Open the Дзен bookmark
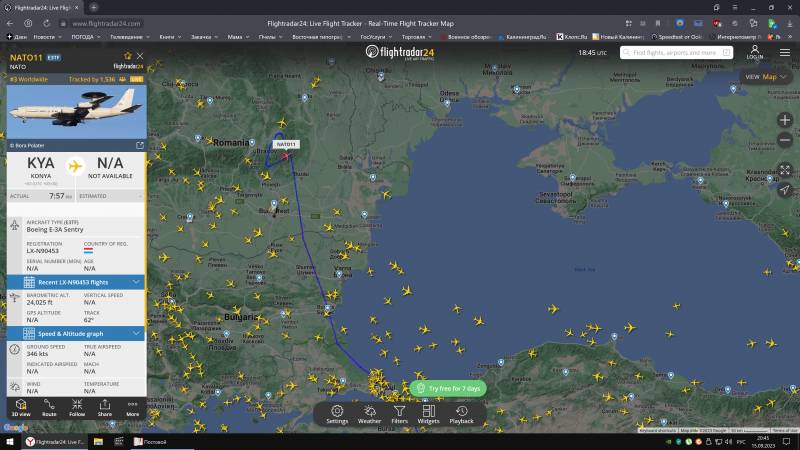800x450 pixels. pyautogui.click(x=17, y=37)
